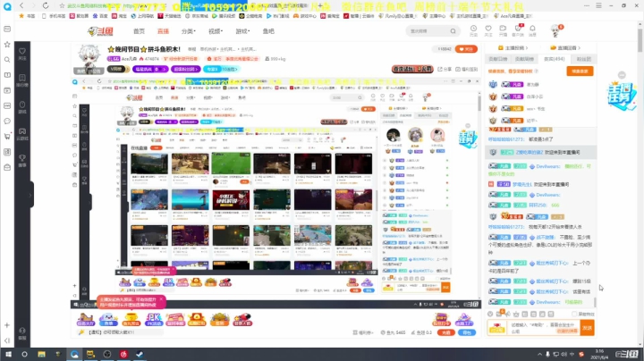Toggle the 屏蔽特效 checkbox
Image resolution: width=644 pixels, height=361 pixels.
pyautogui.click(x=574, y=314)
